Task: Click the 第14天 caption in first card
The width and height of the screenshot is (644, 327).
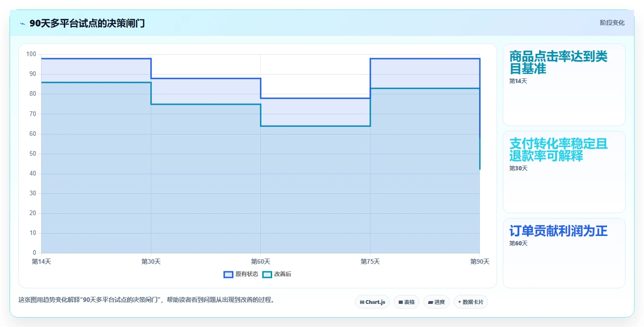Action: point(518,81)
